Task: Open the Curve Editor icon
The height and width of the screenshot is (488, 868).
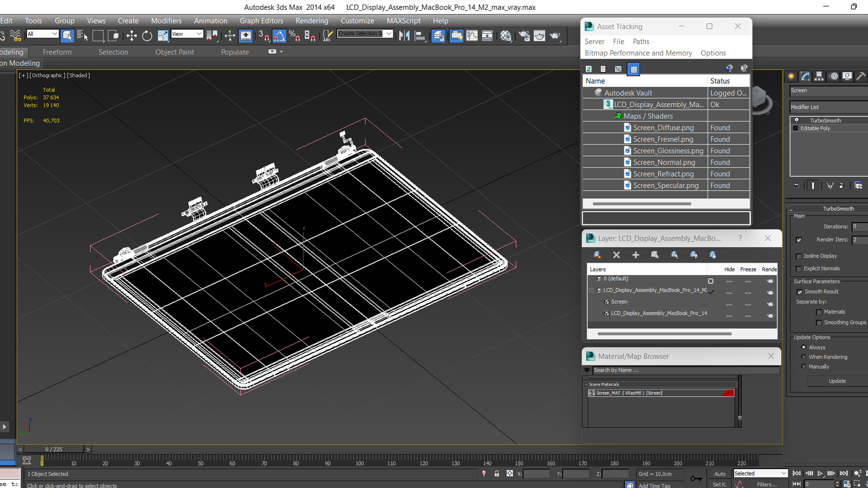Action: (x=472, y=35)
